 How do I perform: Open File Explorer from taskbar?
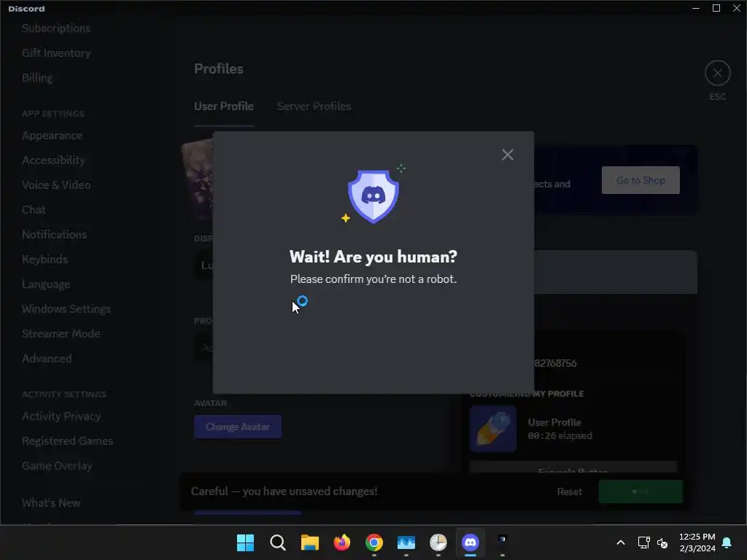[309, 542]
